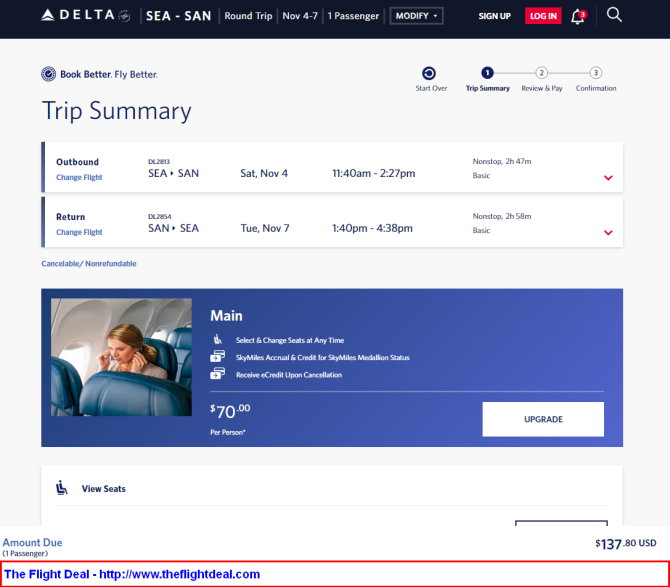This screenshot has width=670, height=587.
Task: Click the View Seats seat icon
Action: [62, 488]
